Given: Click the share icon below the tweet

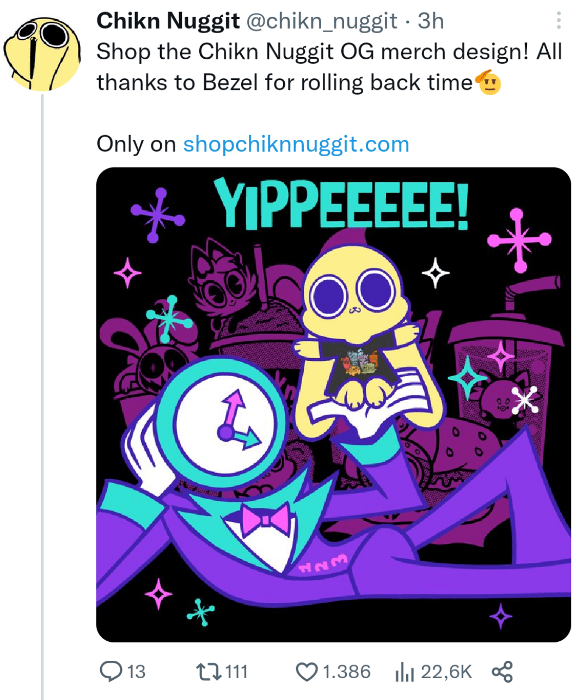Looking at the screenshot, I should pos(502,671).
